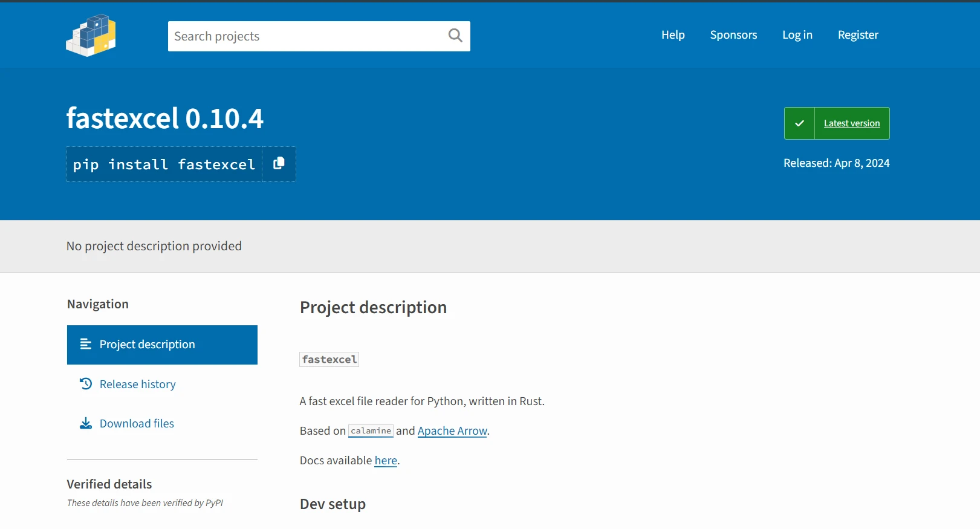Go to the Sponsors page
This screenshot has height=529, width=980.
[733, 35]
